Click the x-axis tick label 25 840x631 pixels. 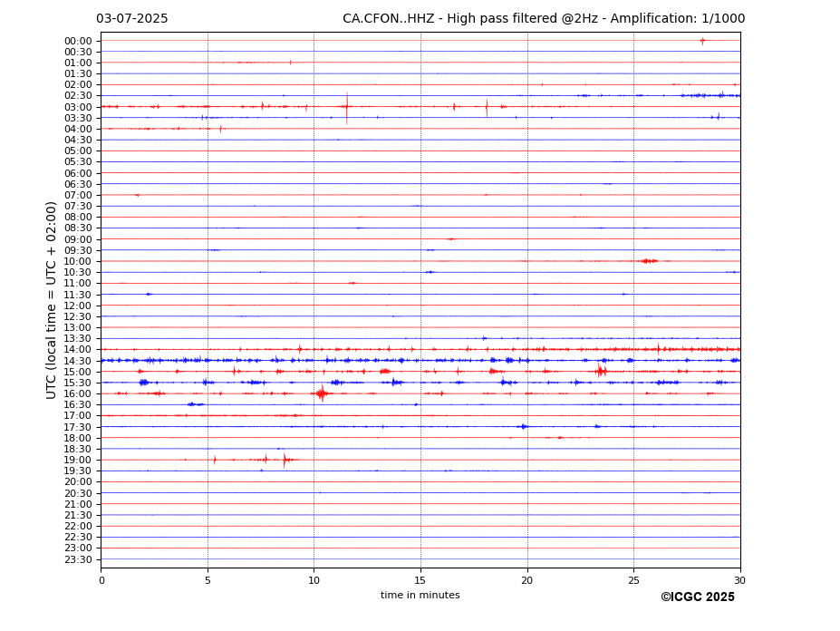[633, 580]
